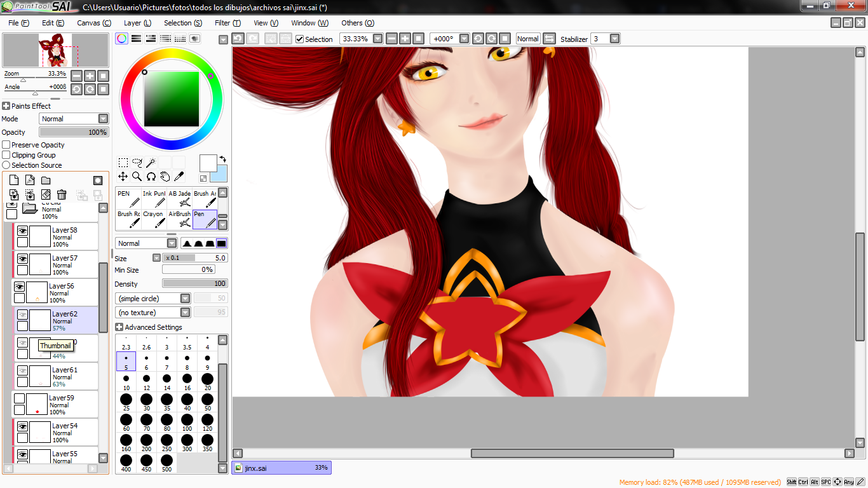
Task: Create a new normal layer
Action: [14, 180]
